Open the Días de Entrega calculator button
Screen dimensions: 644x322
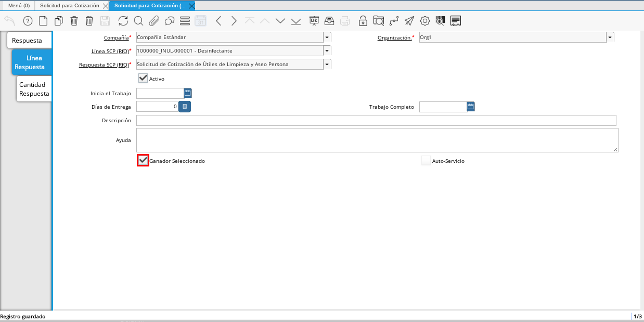click(185, 107)
